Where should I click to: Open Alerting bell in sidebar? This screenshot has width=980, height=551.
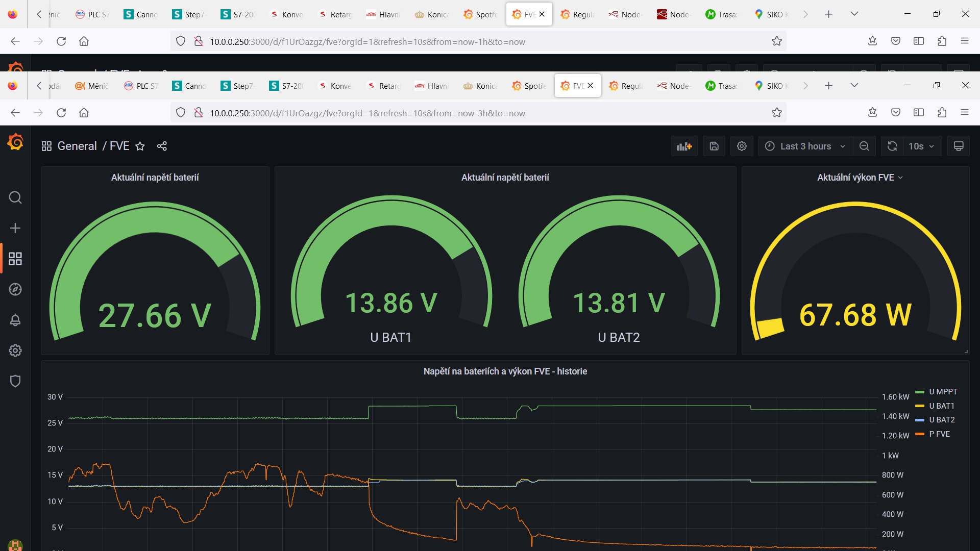pyautogui.click(x=15, y=320)
